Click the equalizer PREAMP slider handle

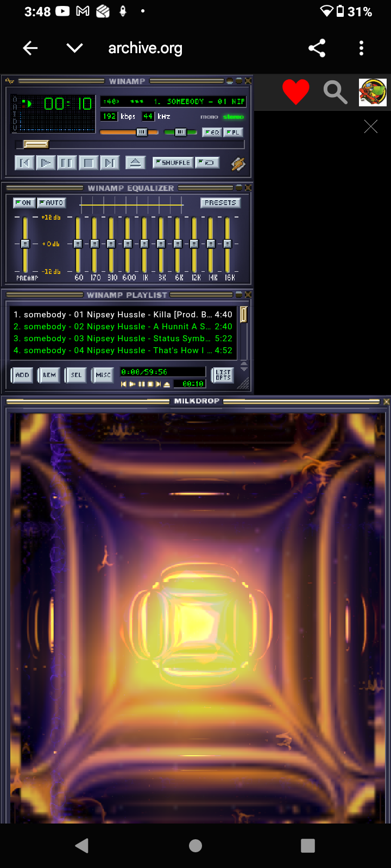pos(25,244)
